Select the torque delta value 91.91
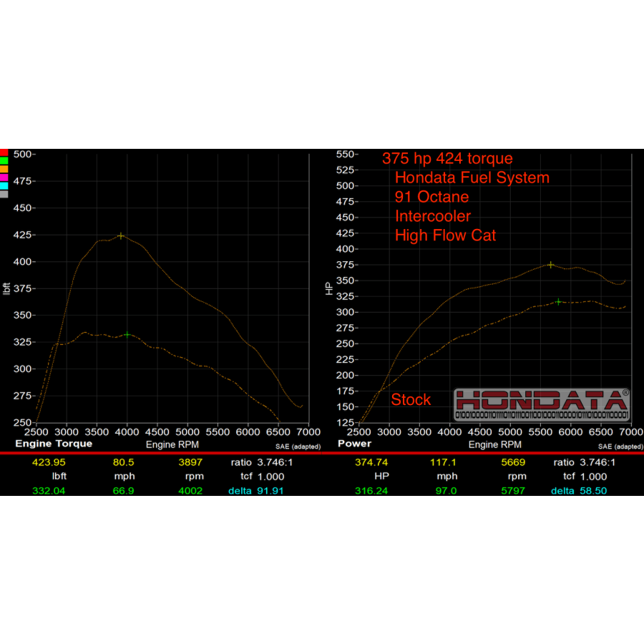 270,491
